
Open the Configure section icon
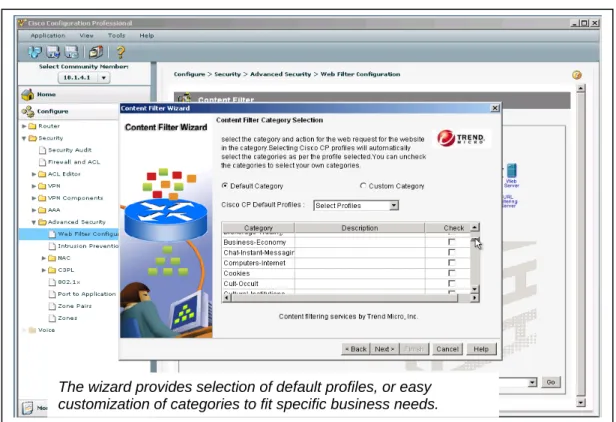point(28,112)
